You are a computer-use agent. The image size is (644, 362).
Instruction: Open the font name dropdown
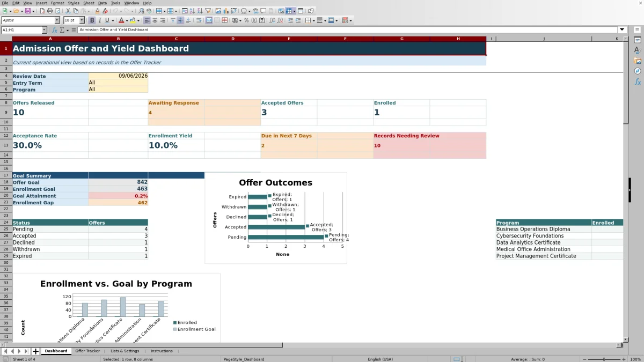pos(57,20)
